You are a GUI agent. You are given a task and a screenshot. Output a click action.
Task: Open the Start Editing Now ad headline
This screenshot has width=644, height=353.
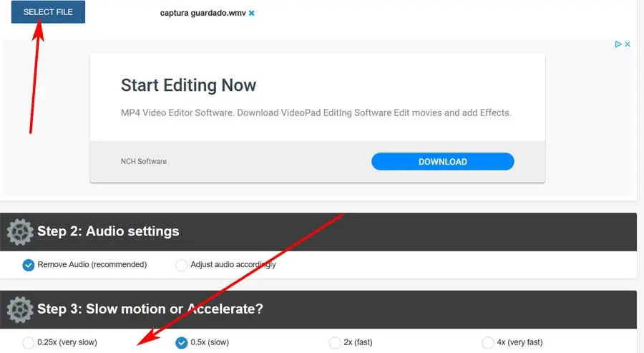188,85
